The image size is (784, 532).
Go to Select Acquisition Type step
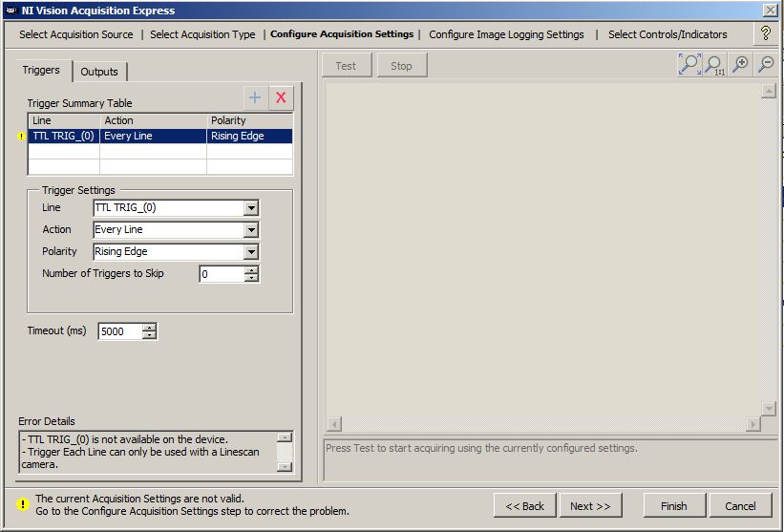point(202,34)
